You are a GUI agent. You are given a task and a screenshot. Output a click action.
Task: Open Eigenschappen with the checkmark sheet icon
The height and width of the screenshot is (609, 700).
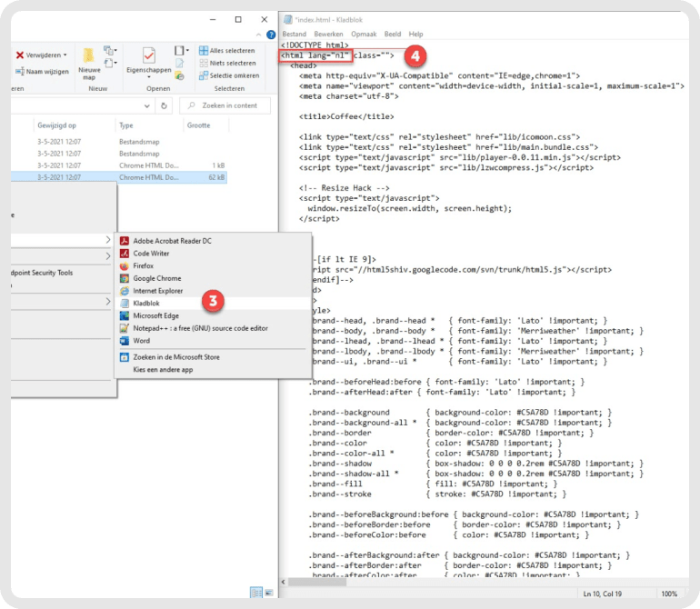point(149,55)
